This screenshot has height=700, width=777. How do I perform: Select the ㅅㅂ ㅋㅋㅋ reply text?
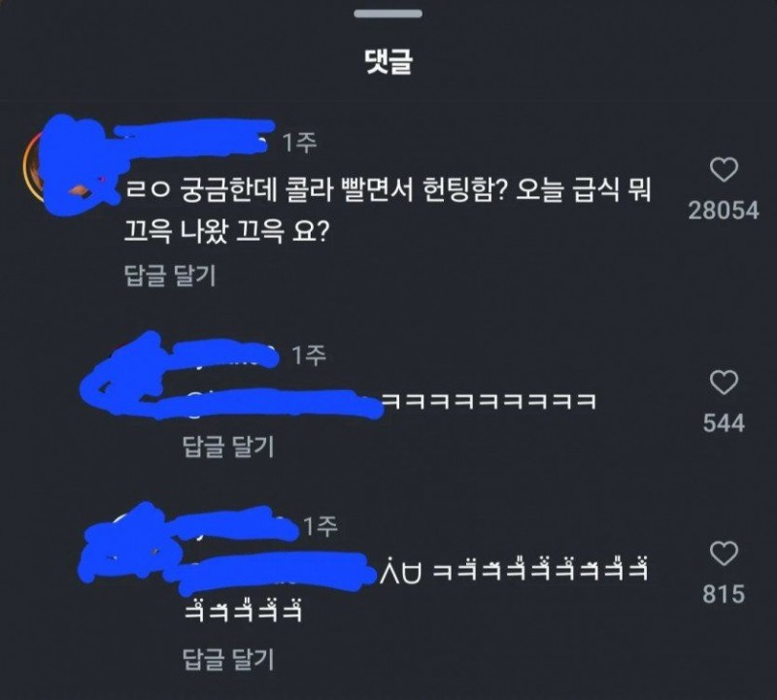pos(416,589)
